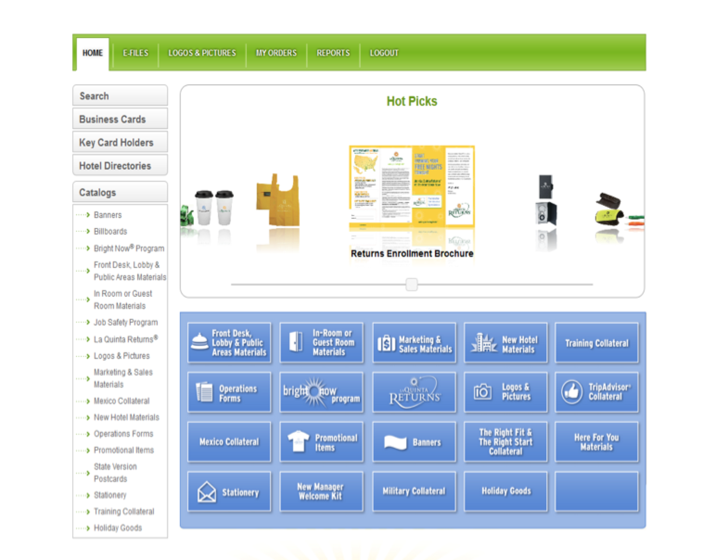The image size is (728, 560).
Task: Click the Returns Enrollment Brochure caption
Action: coord(412,254)
